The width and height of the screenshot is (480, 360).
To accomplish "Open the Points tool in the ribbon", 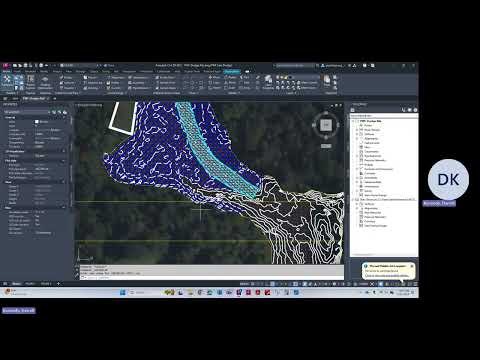I will (x=66, y=77).
